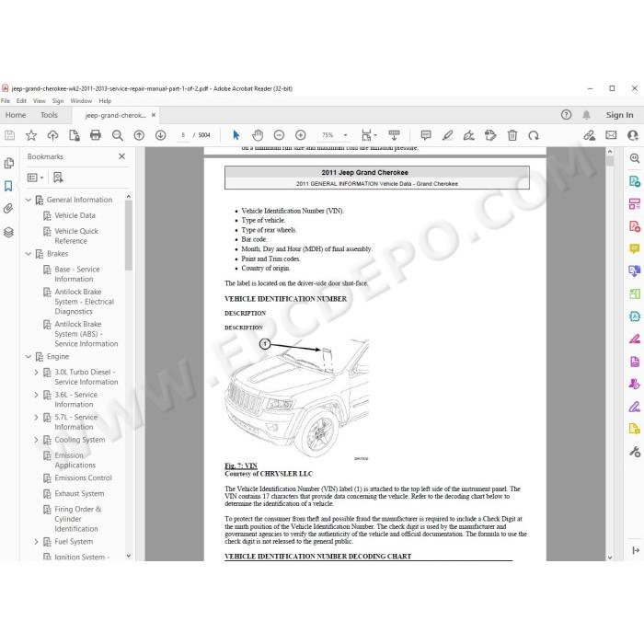Expand Fuel System bookmark

[x=36, y=542]
